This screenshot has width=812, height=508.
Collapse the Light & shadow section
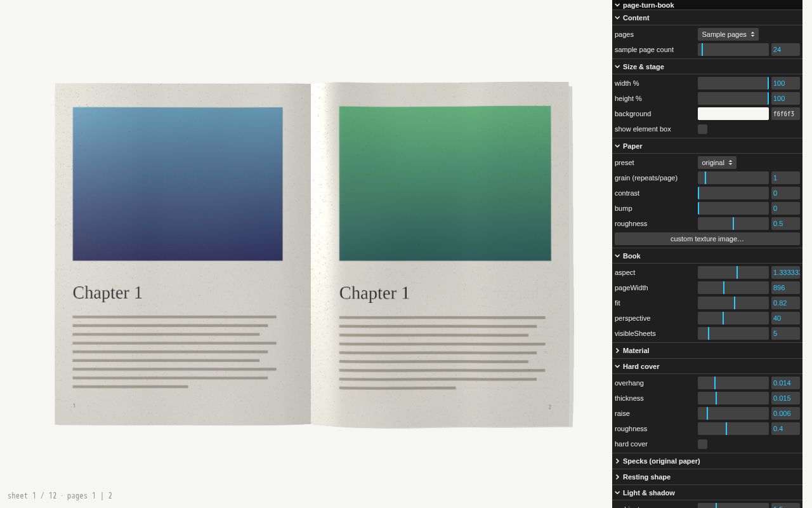707,493
